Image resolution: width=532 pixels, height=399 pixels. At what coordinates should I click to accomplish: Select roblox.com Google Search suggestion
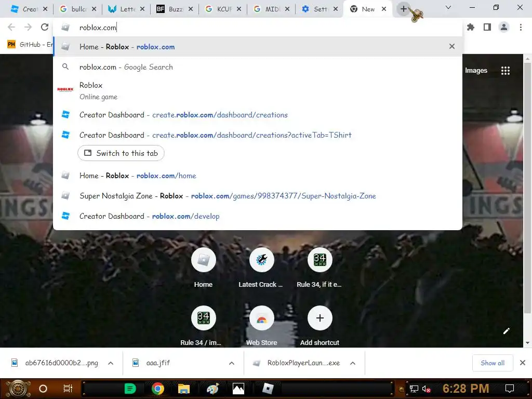(x=258, y=67)
